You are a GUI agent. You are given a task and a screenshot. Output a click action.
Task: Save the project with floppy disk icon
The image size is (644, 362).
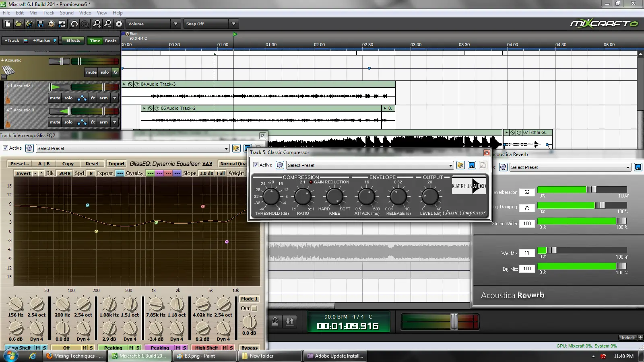point(40,24)
